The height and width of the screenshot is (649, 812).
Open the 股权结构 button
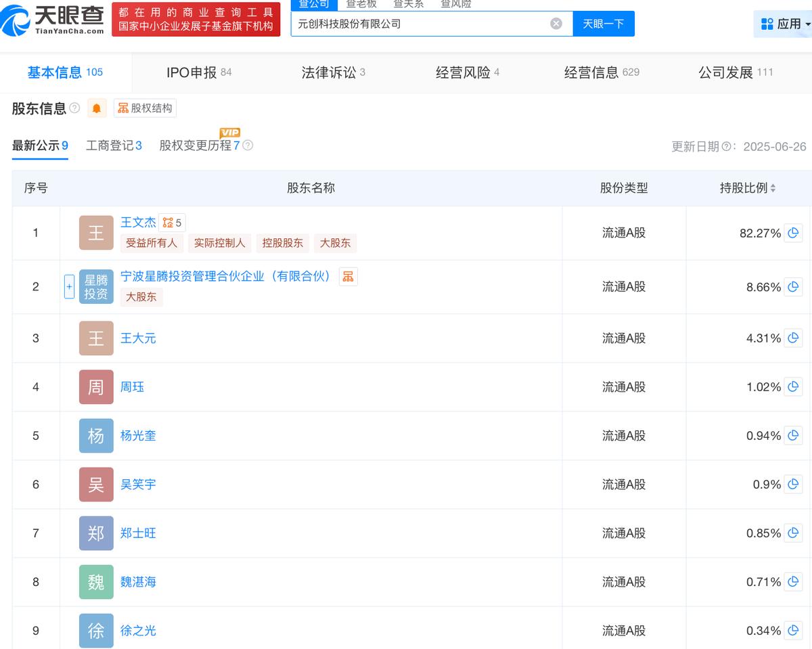[145, 108]
